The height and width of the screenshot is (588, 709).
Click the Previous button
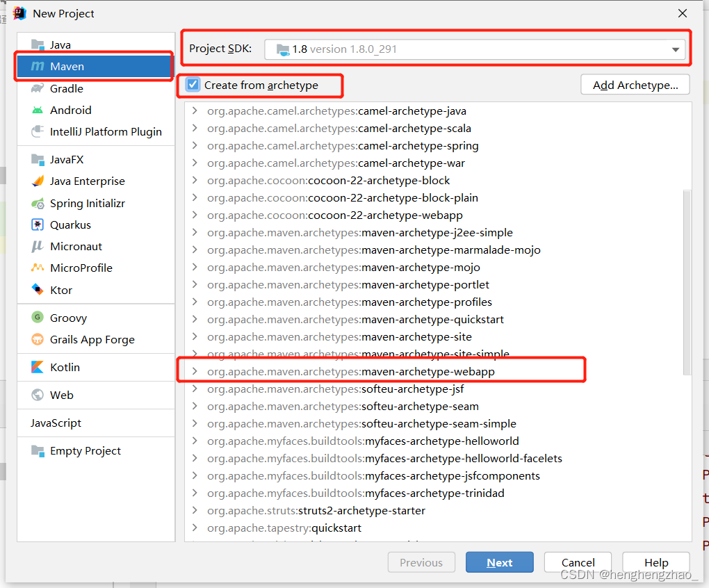pyautogui.click(x=421, y=562)
